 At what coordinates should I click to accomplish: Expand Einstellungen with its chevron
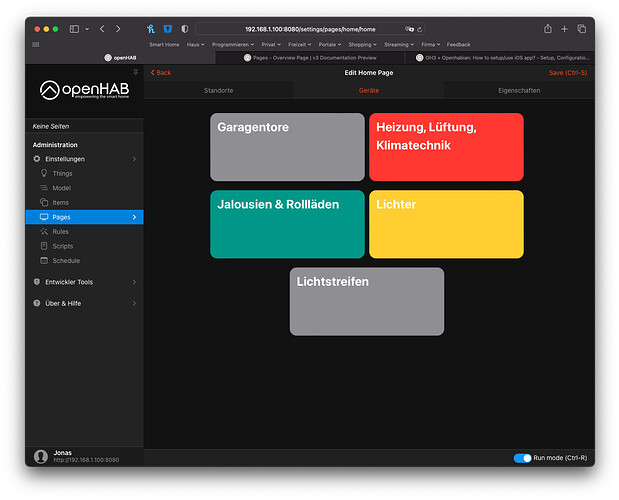click(x=134, y=159)
